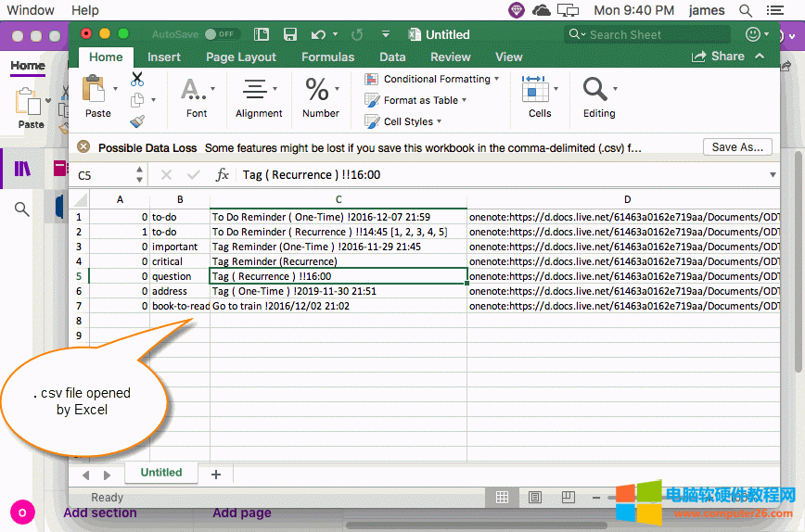Toggle the AutoSave switch
805x532 pixels.
pos(222,34)
